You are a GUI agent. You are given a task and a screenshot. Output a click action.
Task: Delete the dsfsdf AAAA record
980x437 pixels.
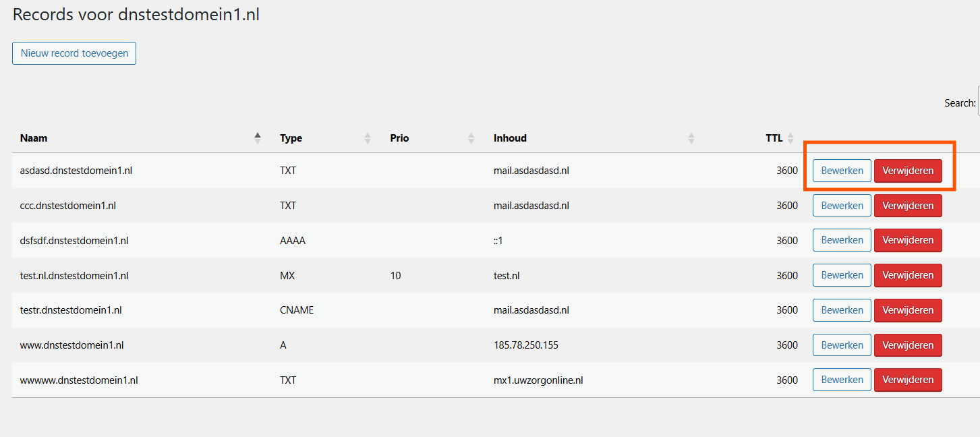908,240
